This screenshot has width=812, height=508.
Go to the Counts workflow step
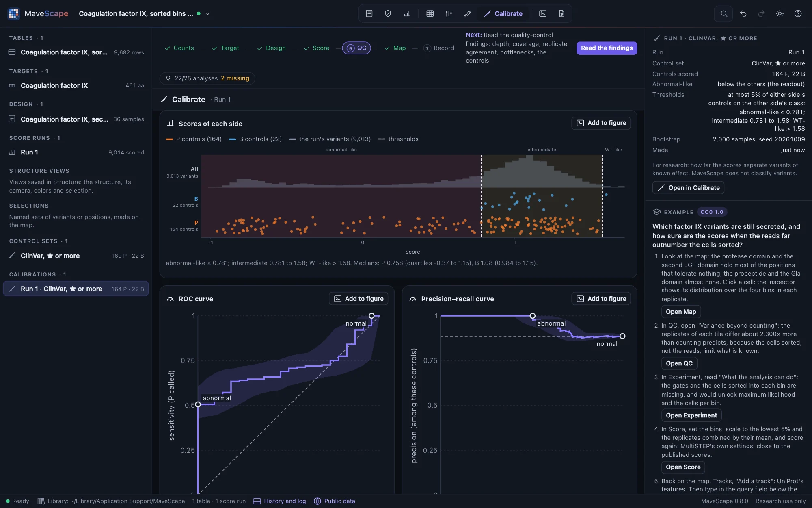(x=179, y=48)
